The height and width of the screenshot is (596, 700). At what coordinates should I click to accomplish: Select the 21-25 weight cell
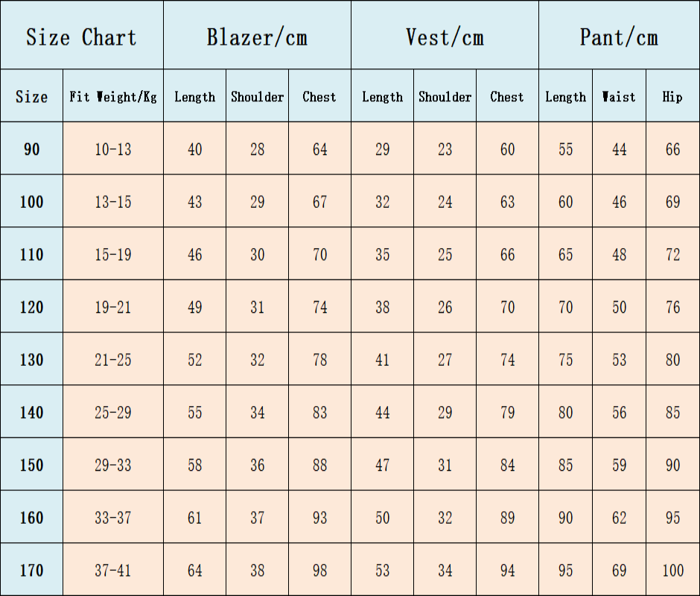pos(113,359)
